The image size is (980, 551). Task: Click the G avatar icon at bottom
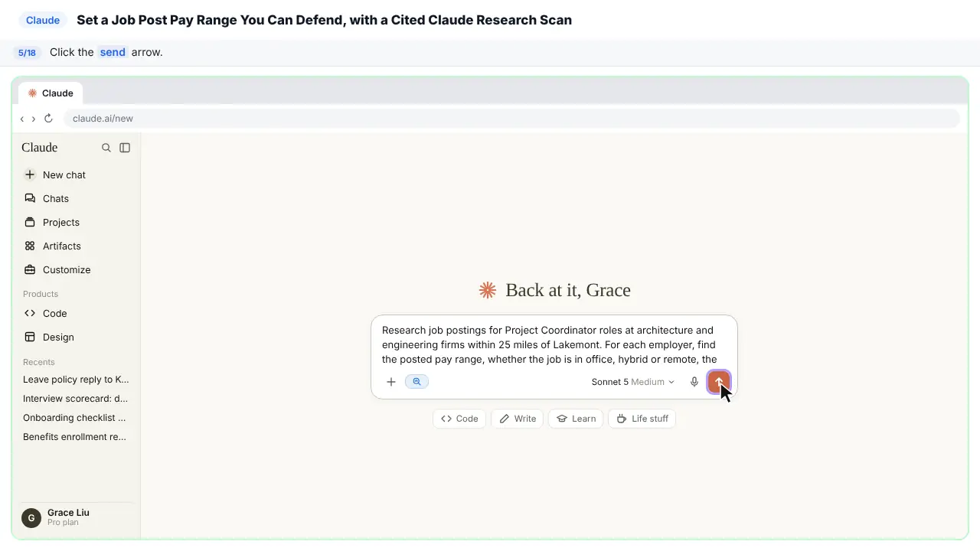pos(31,518)
